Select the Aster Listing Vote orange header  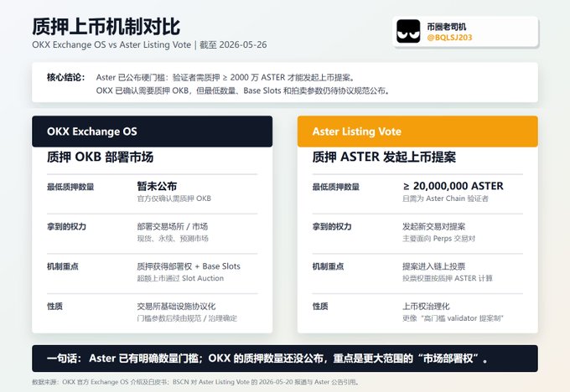pyautogui.click(x=417, y=132)
